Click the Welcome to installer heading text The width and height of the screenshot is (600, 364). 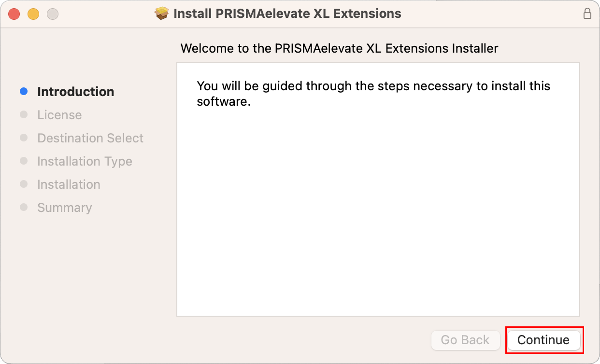pos(339,48)
